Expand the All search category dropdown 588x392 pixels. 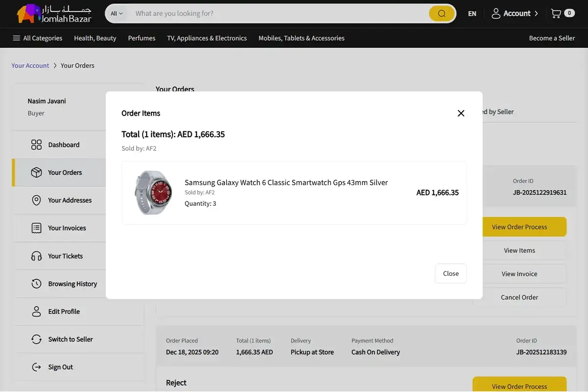pos(117,14)
